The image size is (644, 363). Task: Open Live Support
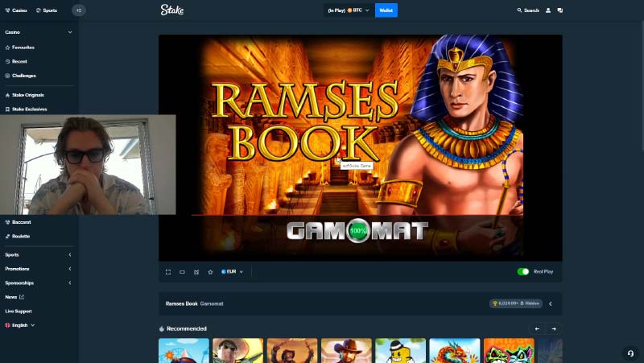(x=19, y=311)
